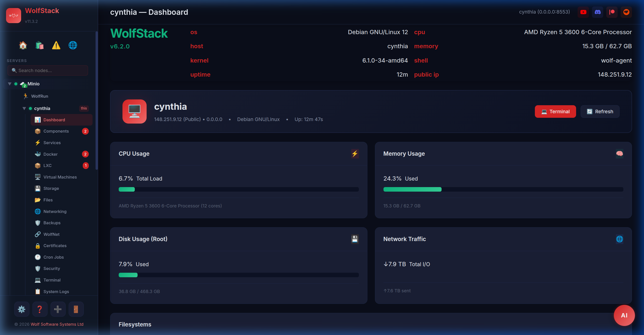Click the Components badge showing 2
The height and width of the screenshot is (335, 644).
(85, 131)
